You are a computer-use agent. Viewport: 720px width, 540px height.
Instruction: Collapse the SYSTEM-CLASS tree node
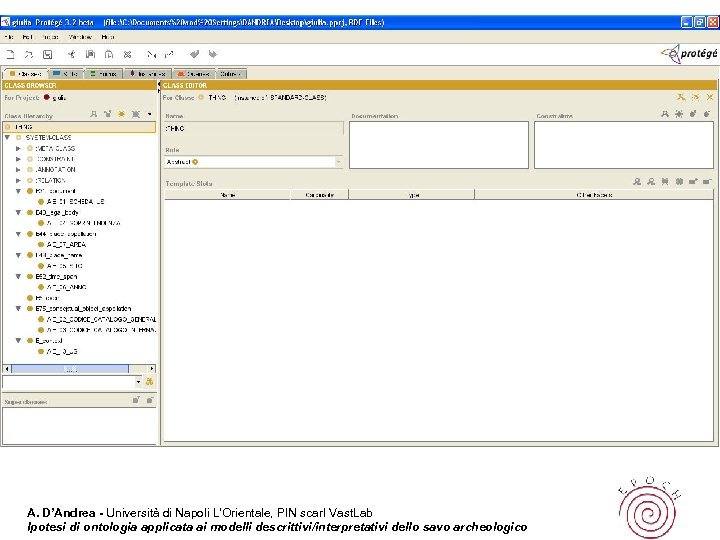point(7,137)
